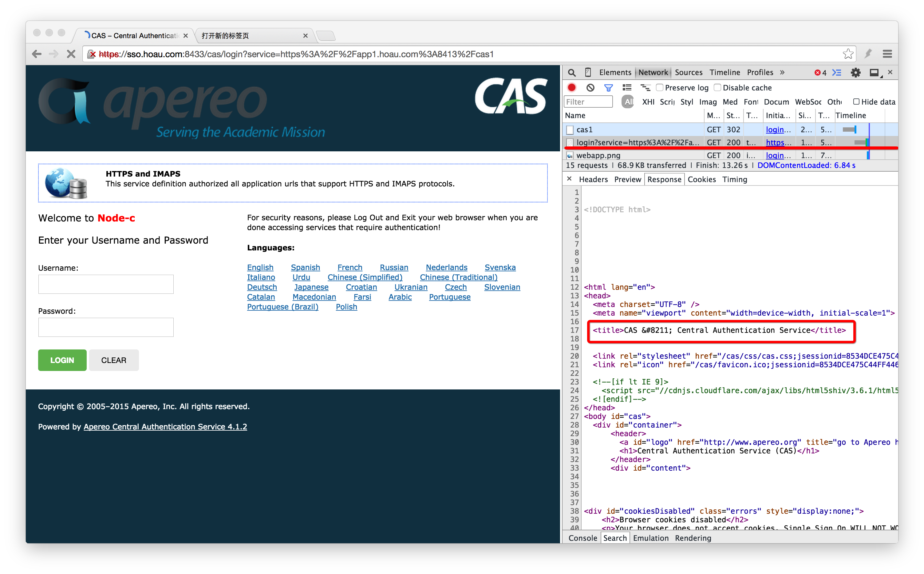Open the Sources panel tab
The height and width of the screenshot is (574, 924).
pos(689,73)
